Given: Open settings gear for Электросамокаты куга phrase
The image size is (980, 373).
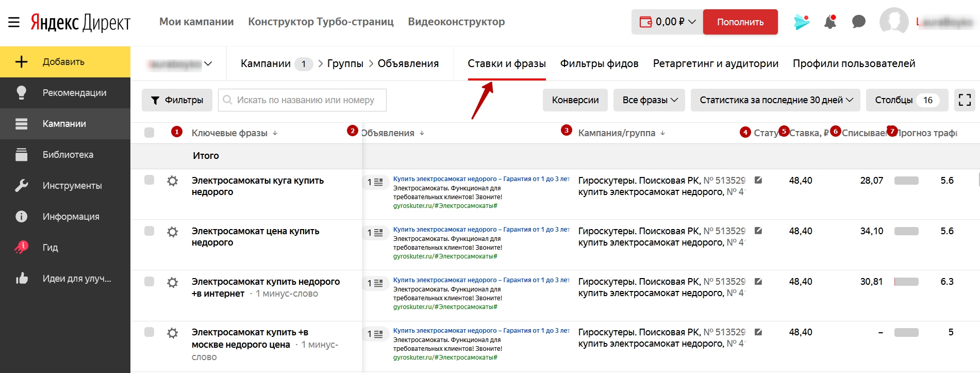Looking at the screenshot, I should [173, 181].
